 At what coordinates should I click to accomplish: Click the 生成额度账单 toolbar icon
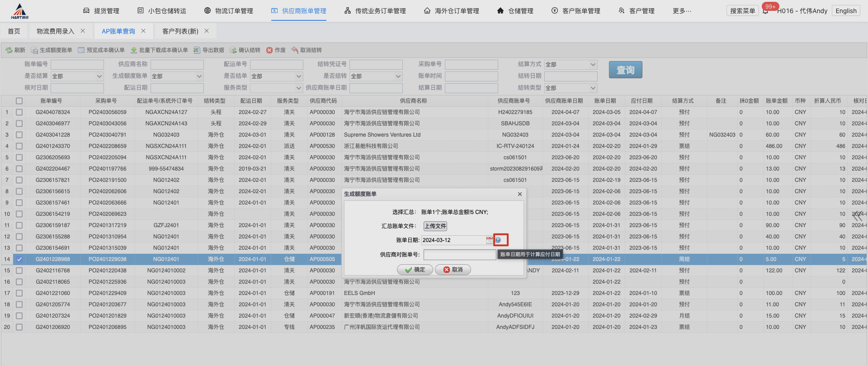[34, 50]
